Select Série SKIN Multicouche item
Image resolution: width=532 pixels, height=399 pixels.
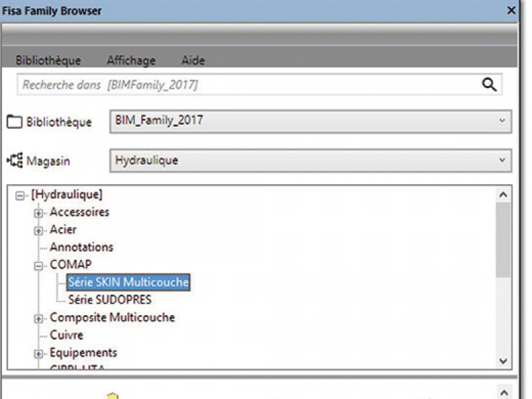[128, 282]
